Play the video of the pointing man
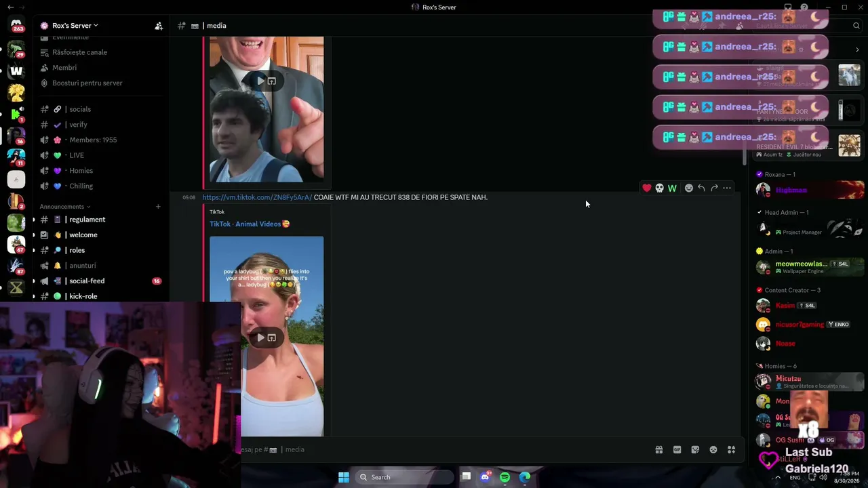 click(x=260, y=81)
